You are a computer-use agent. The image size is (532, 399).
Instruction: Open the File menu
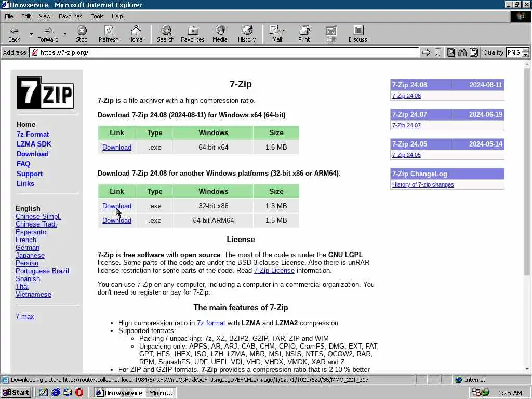(x=9, y=16)
